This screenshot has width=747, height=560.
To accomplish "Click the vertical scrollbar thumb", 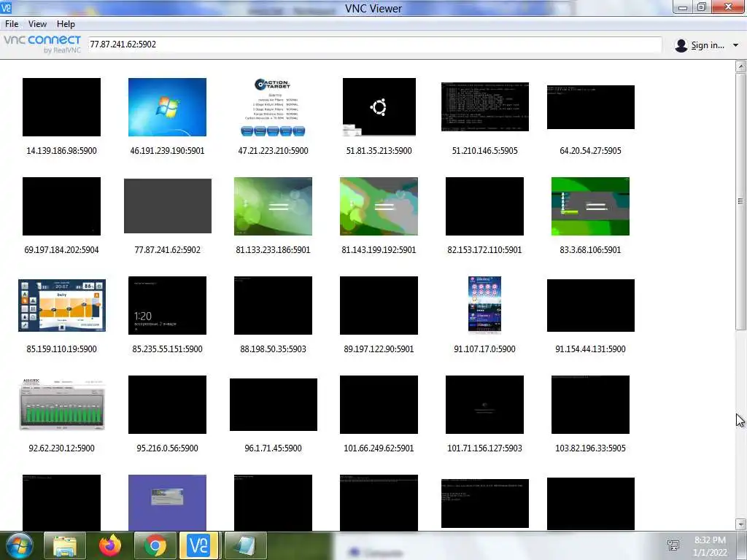I will (740, 201).
